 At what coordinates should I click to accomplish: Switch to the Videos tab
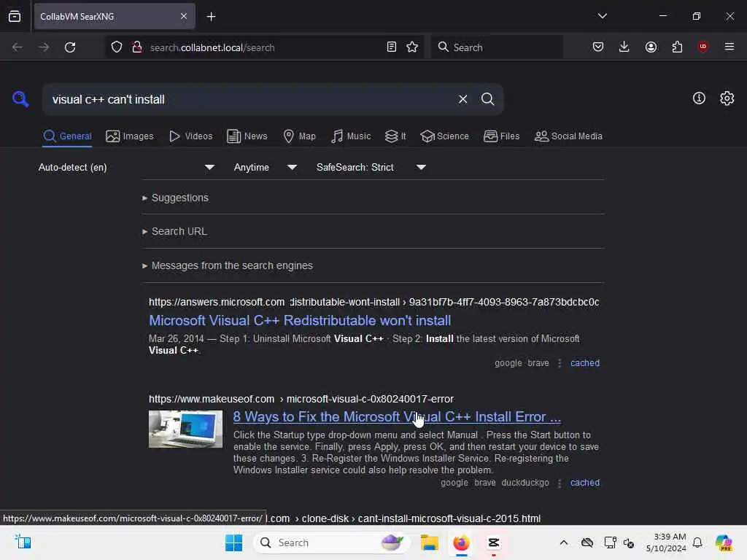pyautogui.click(x=190, y=136)
